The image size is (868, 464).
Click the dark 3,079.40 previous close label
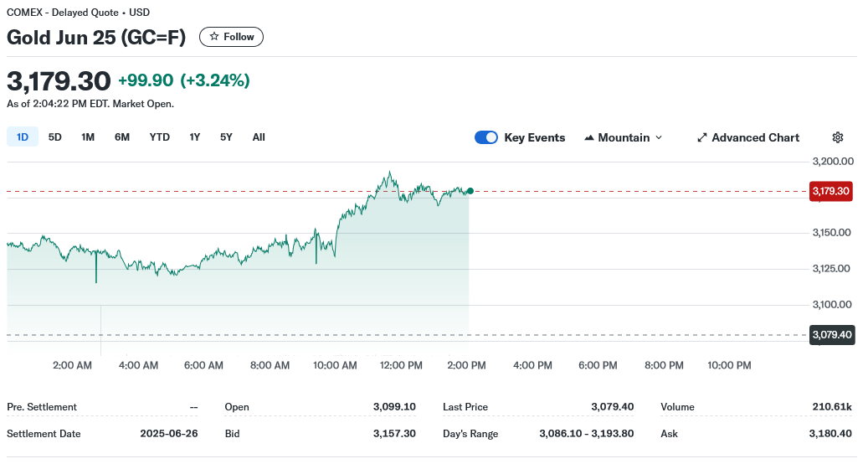point(831,335)
